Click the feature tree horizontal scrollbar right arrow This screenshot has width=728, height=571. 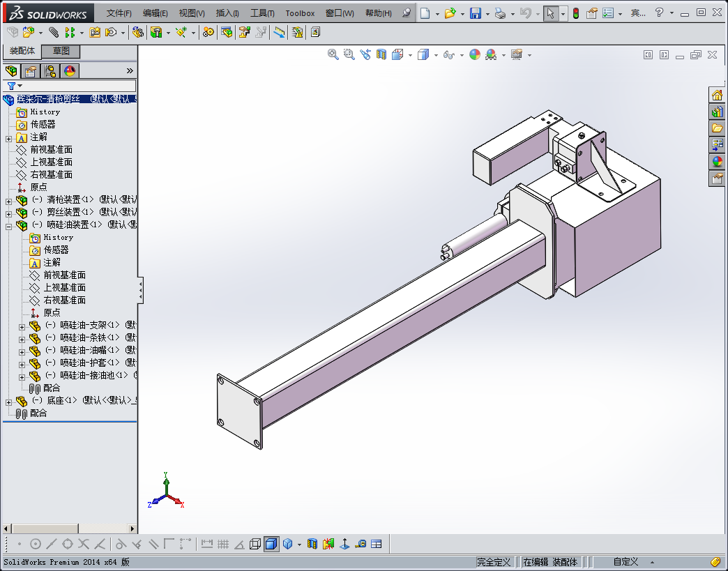point(132,528)
